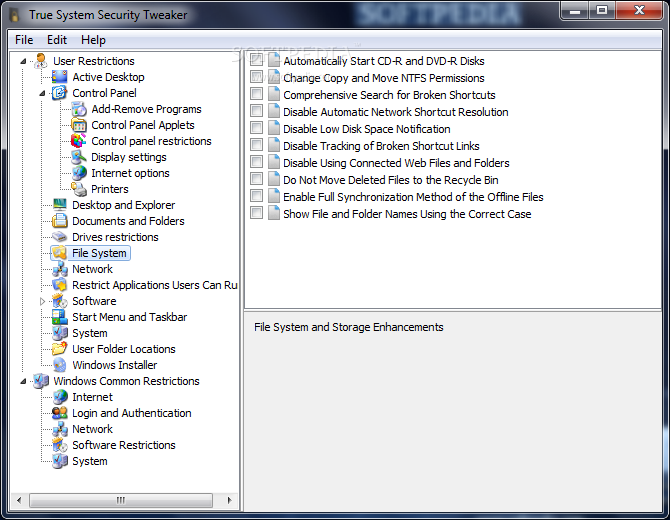Click the Printers icon
Viewport: 670px width, 520px height.
(79, 189)
